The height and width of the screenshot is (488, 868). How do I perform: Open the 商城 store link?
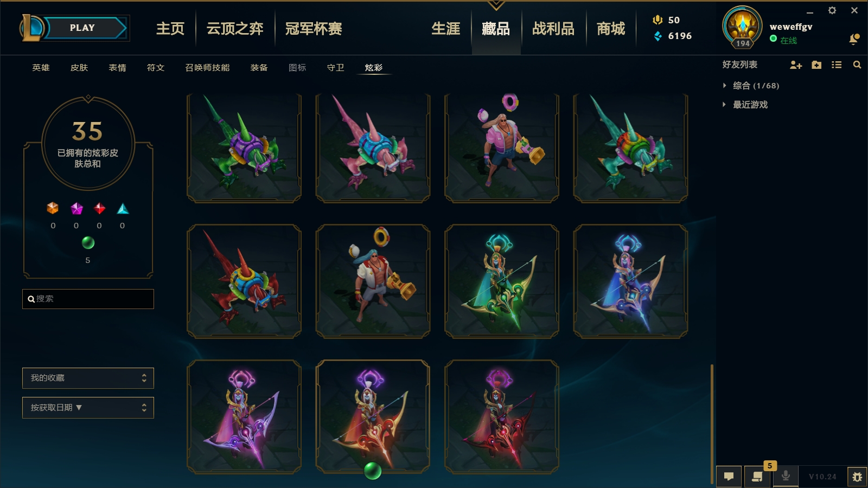[x=611, y=29]
